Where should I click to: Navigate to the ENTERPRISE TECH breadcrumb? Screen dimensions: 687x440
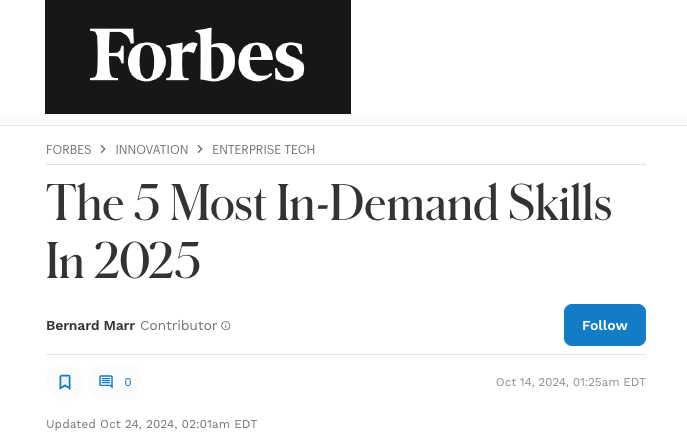coord(263,150)
